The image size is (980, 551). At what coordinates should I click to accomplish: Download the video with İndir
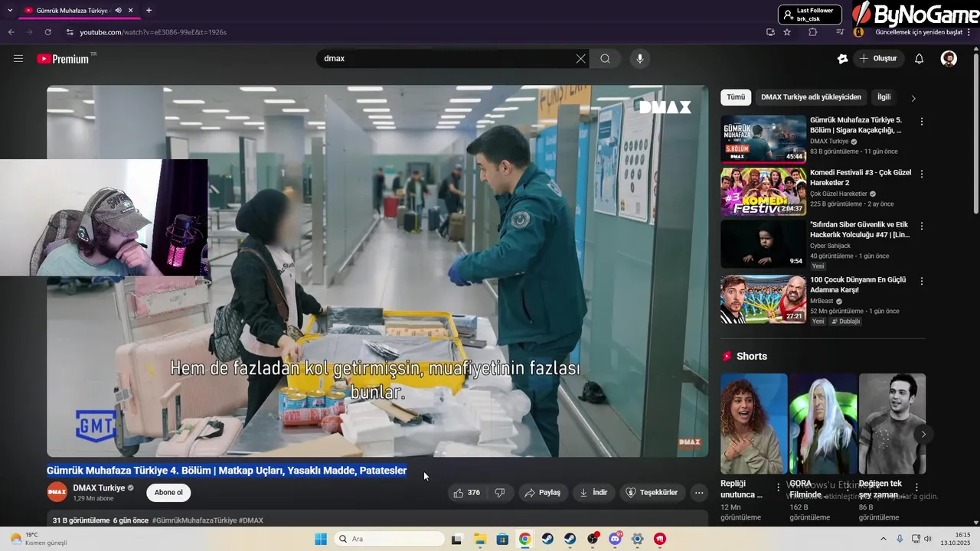(593, 493)
